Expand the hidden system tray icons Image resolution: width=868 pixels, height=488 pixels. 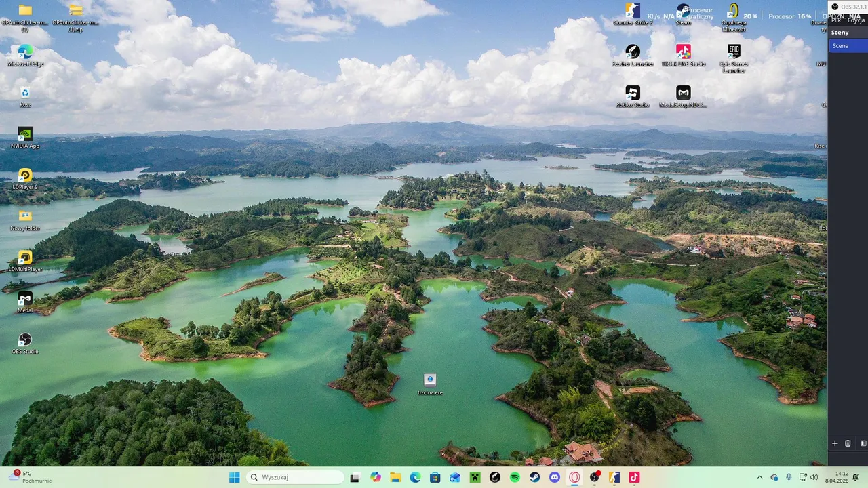click(759, 477)
